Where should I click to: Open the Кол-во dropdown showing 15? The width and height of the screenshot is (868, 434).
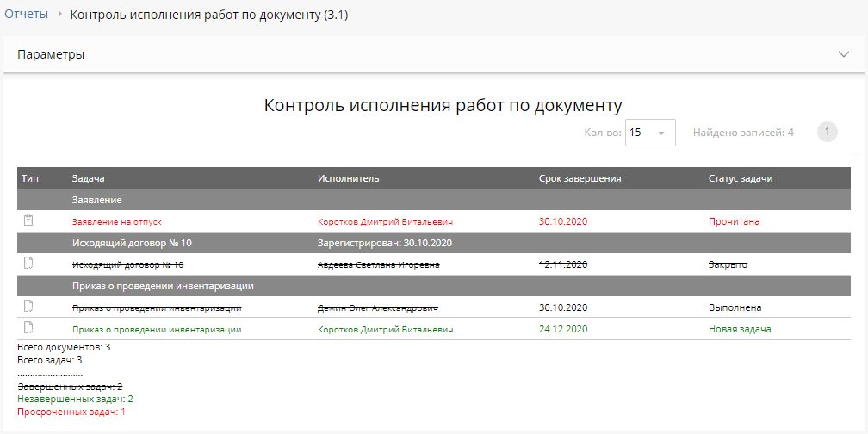pyautogui.click(x=650, y=133)
